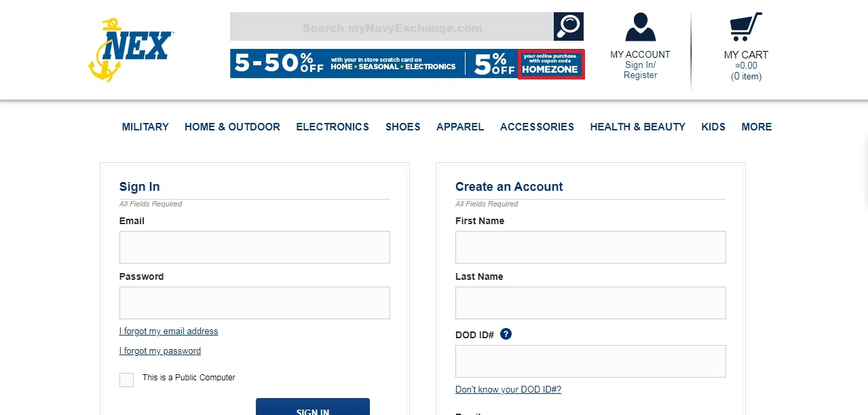Screen dimensions: 868x415
Task: Open the ELECTRONICS menu
Action: click(333, 127)
